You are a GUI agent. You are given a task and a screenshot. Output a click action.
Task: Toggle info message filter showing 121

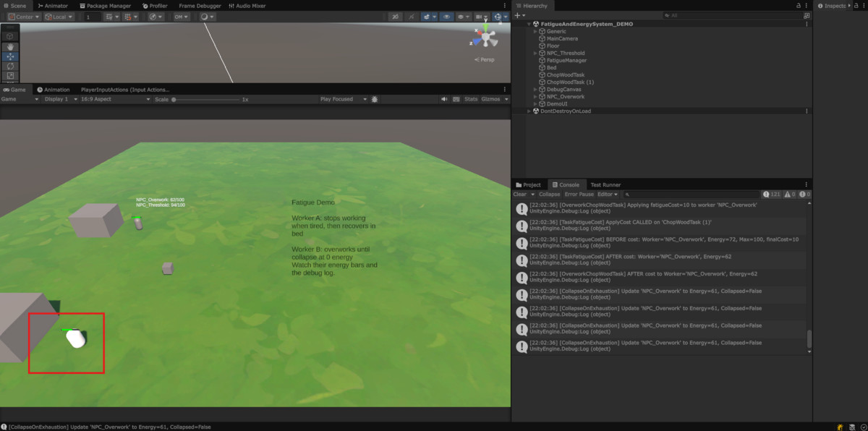[771, 195]
